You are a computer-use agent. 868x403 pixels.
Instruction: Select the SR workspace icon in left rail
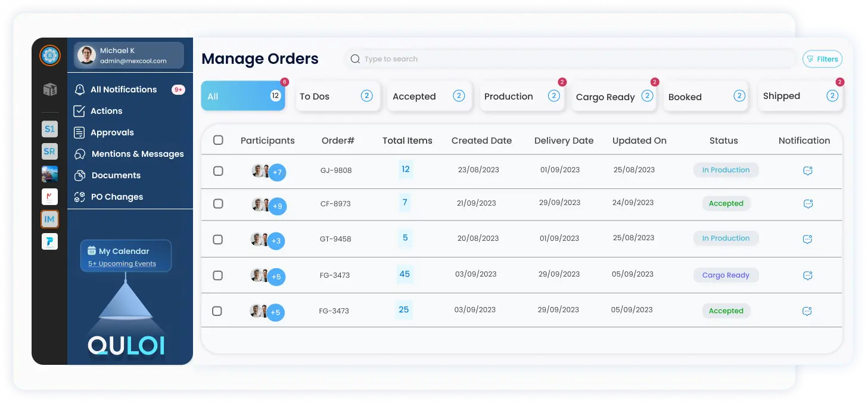[x=49, y=151]
